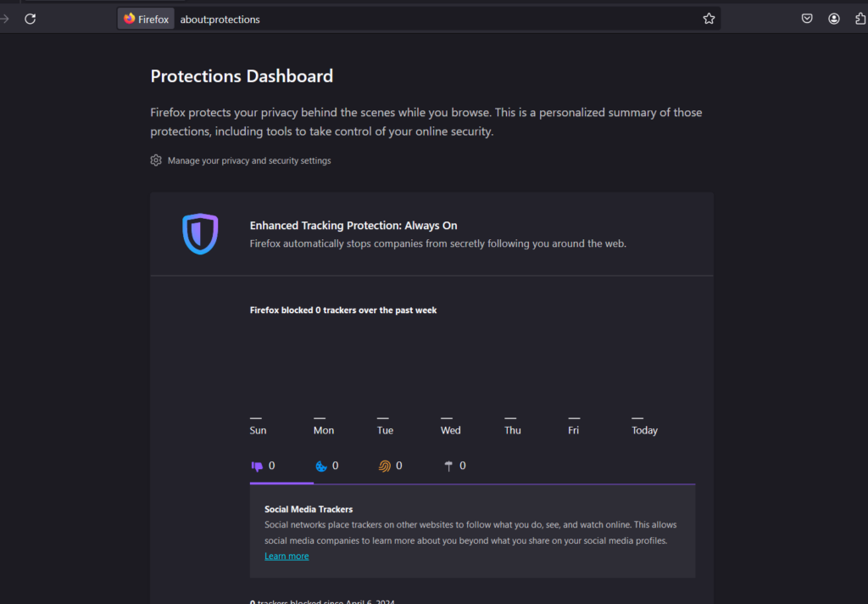The height and width of the screenshot is (604, 868).
Task: Click the Firefox identity badge in the address bar
Action: [x=146, y=19]
